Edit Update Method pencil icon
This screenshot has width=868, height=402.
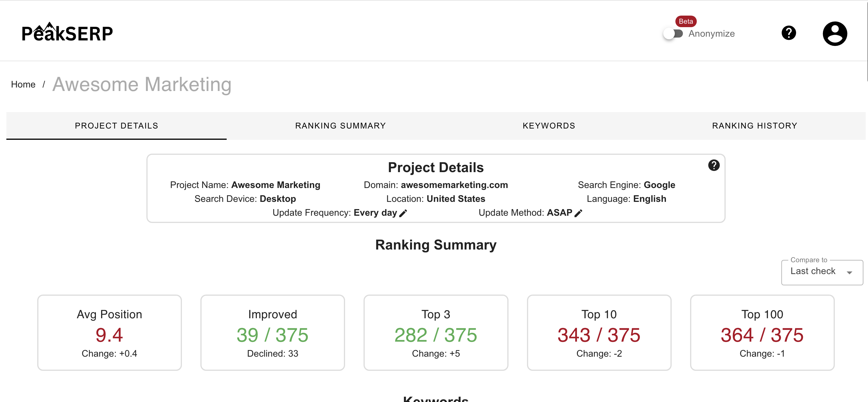click(578, 213)
